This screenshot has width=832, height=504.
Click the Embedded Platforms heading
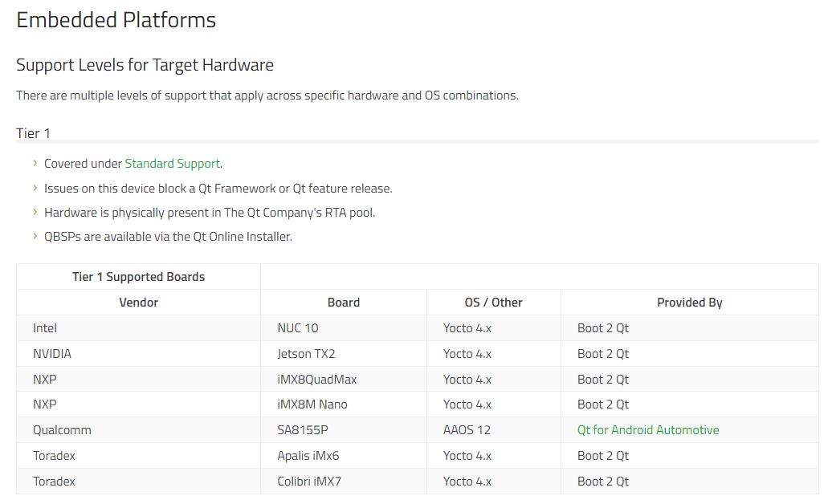pyautogui.click(x=116, y=20)
